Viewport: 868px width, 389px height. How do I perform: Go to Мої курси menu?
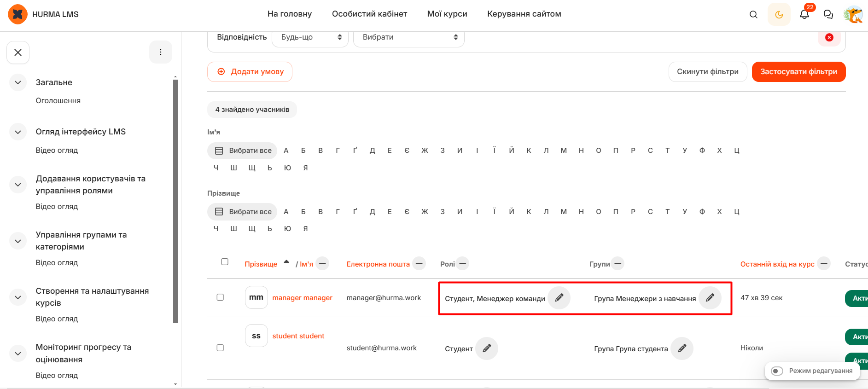click(x=447, y=14)
